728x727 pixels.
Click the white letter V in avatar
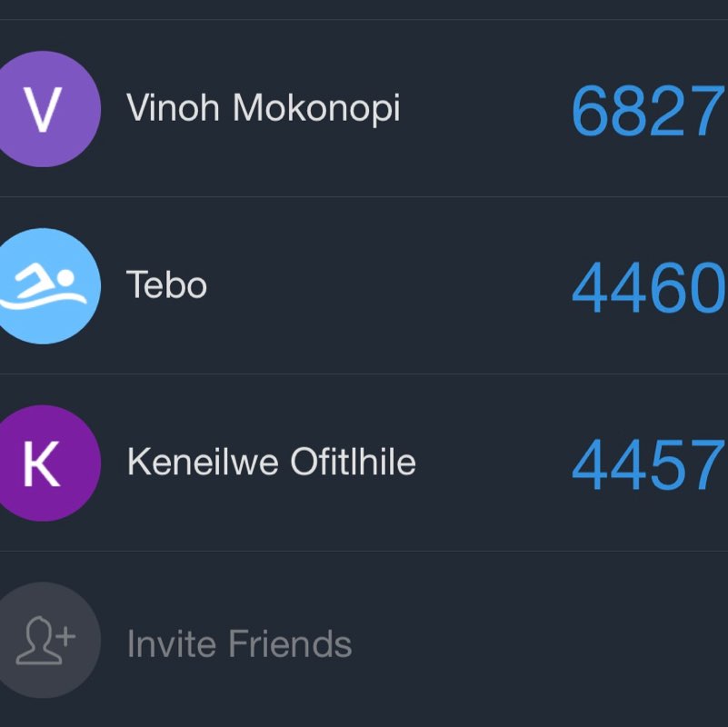tap(42, 109)
